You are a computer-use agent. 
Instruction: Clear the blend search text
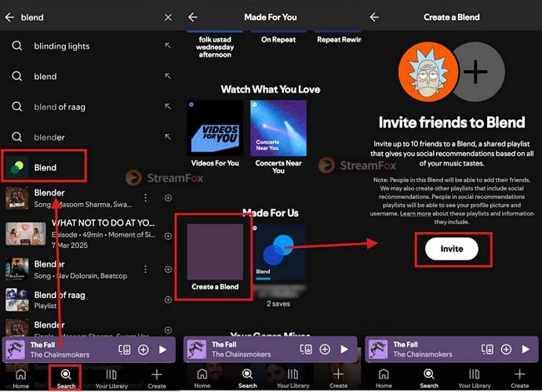click(168, 17)
